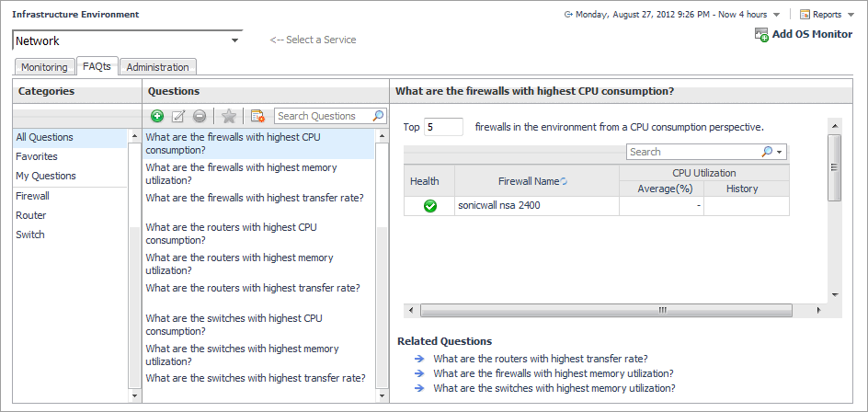Click the Add OS Monitor icon
This screenshot has width=868, height=412.
(x=761, y=34)
